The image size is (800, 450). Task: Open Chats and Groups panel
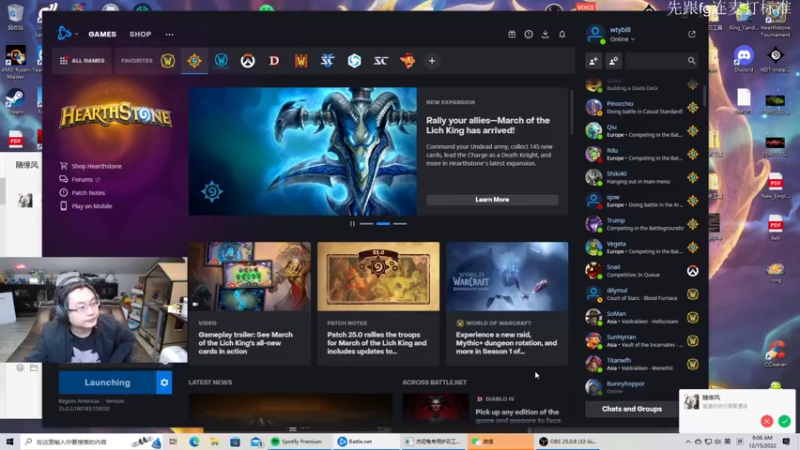pos(632,409)
